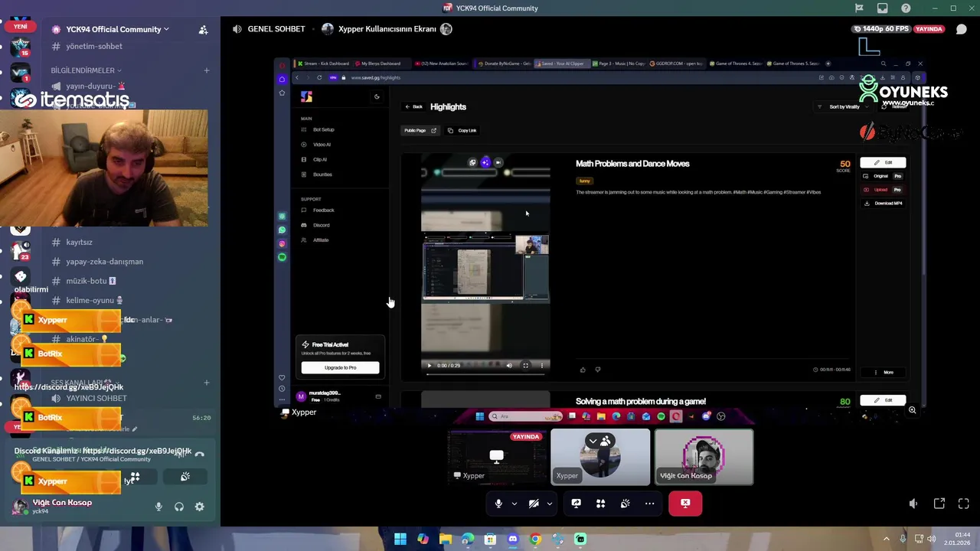Click Download MP4 option
Viewport: 980px width, 551px height.
coord(883,204)
